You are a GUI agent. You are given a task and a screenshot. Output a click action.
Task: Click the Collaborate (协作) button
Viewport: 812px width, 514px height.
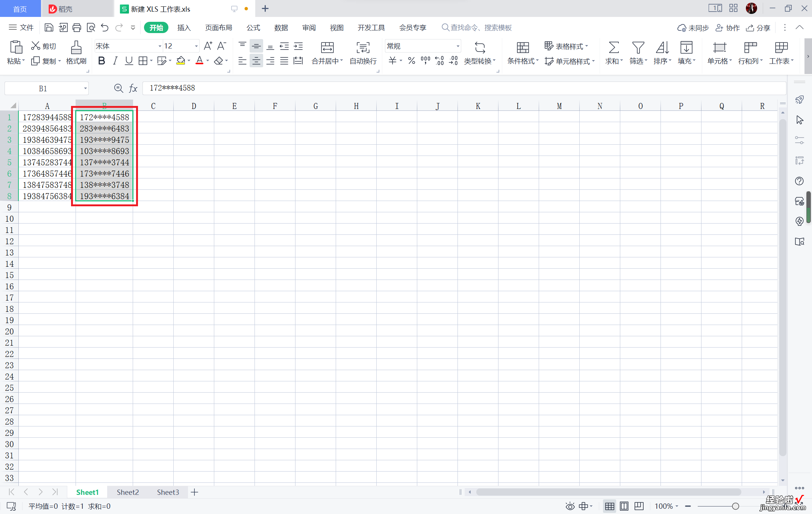pyautogui.click(x=727, y=27)
